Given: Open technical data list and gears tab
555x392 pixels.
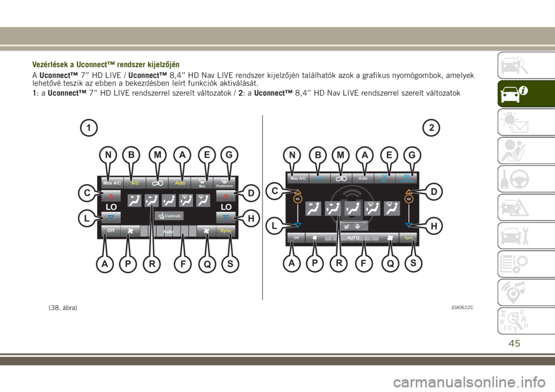Looking at the screenshot, I should [x=526, y=264].
